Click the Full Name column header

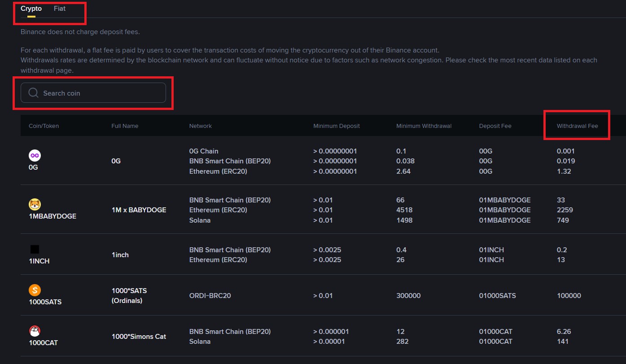tap(125, 126)
